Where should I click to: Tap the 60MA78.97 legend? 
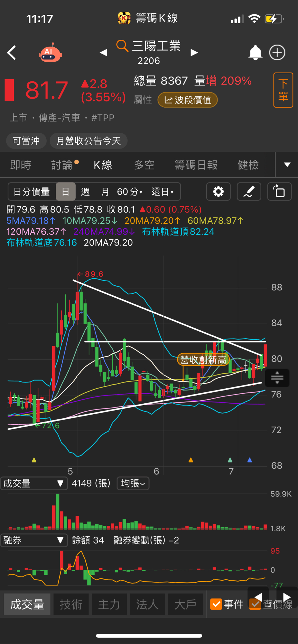[215, 221]
